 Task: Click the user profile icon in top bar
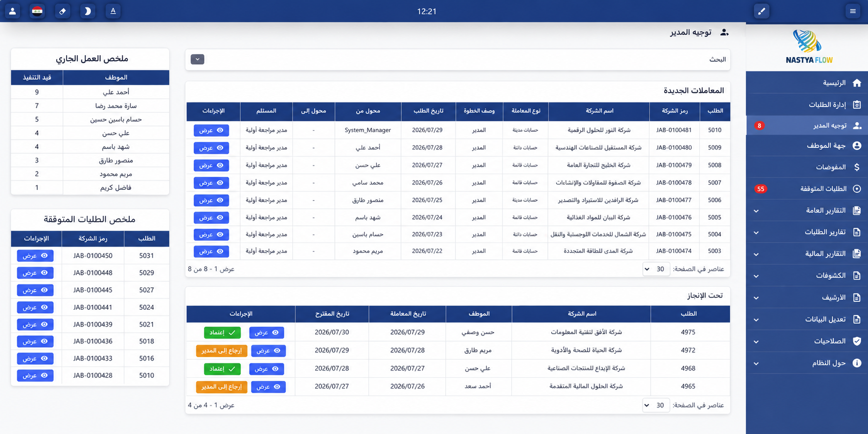[13, 11]
